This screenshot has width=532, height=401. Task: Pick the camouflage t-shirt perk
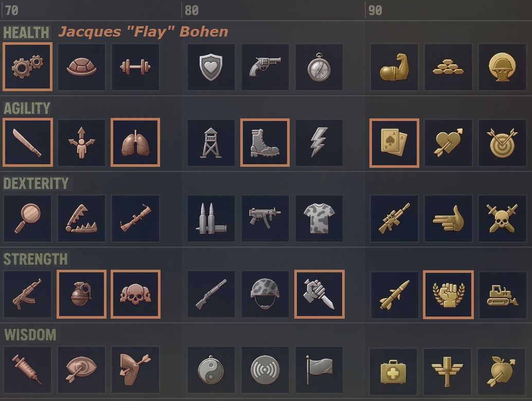[x=319, y=218]
